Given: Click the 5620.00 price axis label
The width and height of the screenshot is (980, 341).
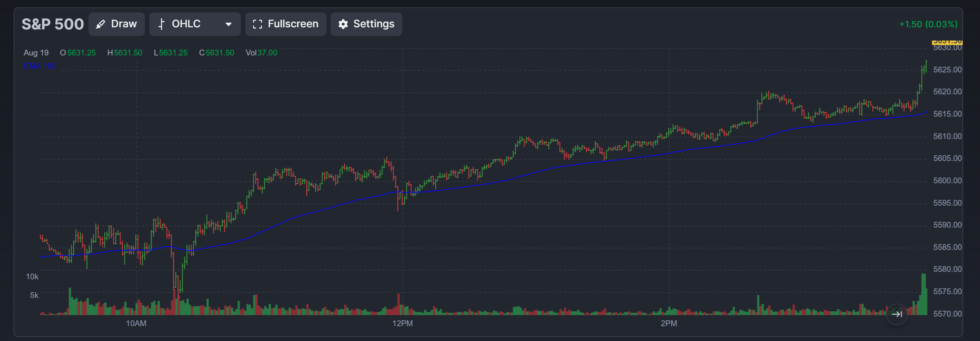Looking at the screenshot, I should 948,91.
